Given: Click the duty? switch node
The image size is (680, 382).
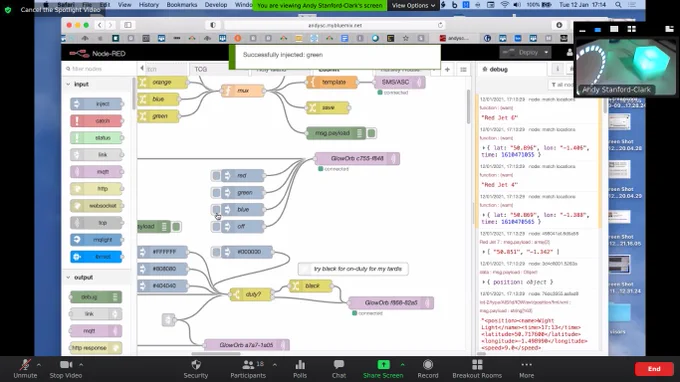Looking at the screenshot, I should tap(252, 294).
